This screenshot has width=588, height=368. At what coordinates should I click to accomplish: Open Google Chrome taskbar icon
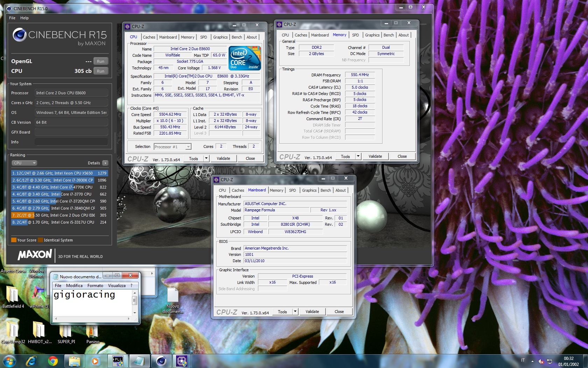[x=53, y=361]
